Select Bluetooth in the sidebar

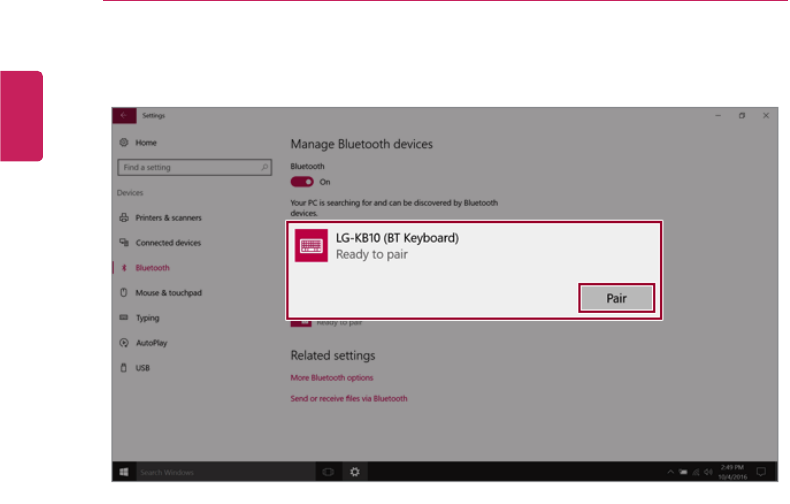click(x=152, y=268)
